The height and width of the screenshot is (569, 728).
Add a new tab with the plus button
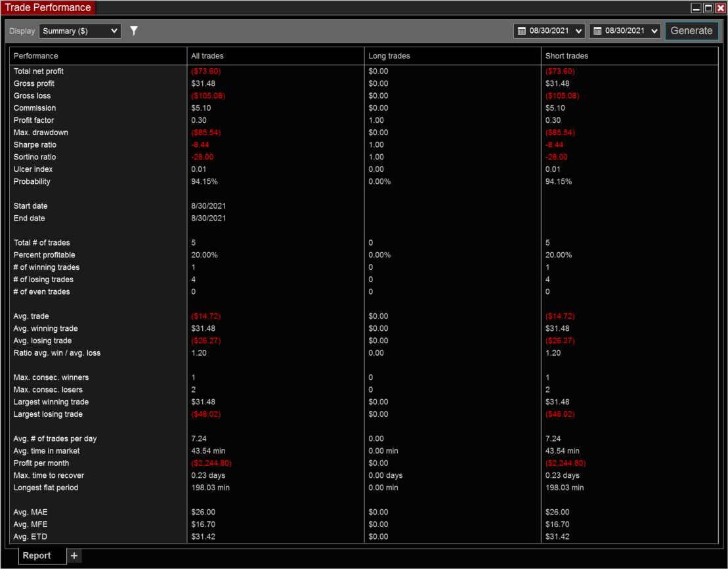tap(74, 555)
